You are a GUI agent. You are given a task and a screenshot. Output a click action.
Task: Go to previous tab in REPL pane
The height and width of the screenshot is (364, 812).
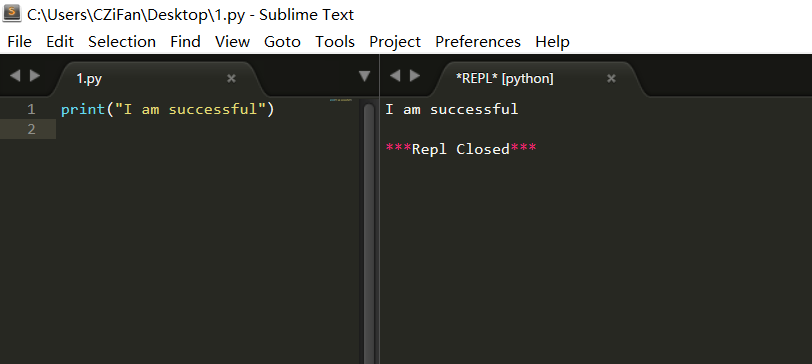pyautogui.click(x=395, y=76)
